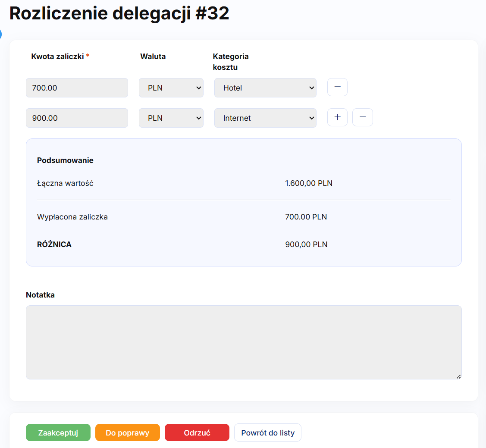Remove the Internet cost row with minus
Screen dimensions: 486x448
pos(362,117)
